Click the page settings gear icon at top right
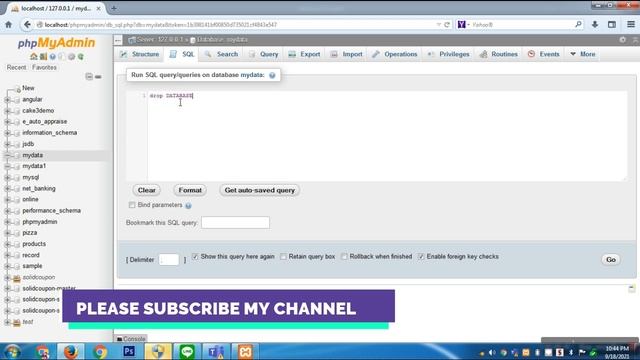The height and width of the screenshot is (360, 640). pos(622,40)
